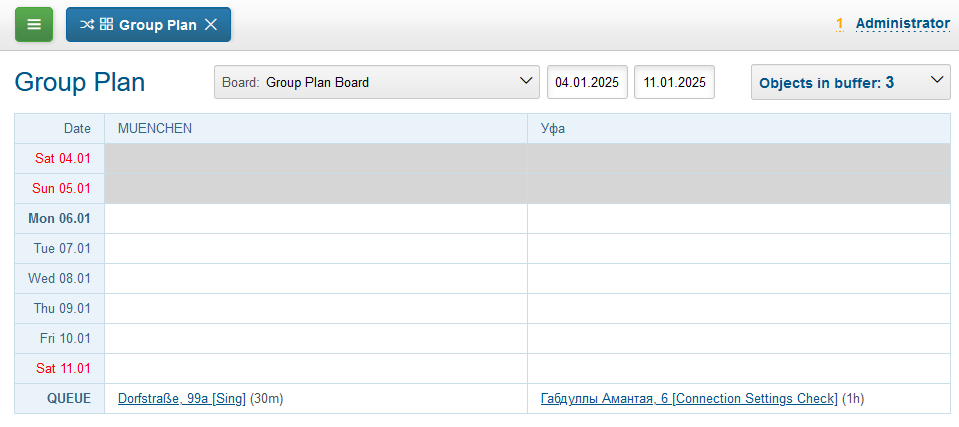The height and width of the screenshot is (427, 959).
Task: Open the Administrator user link
Action: 902,23
